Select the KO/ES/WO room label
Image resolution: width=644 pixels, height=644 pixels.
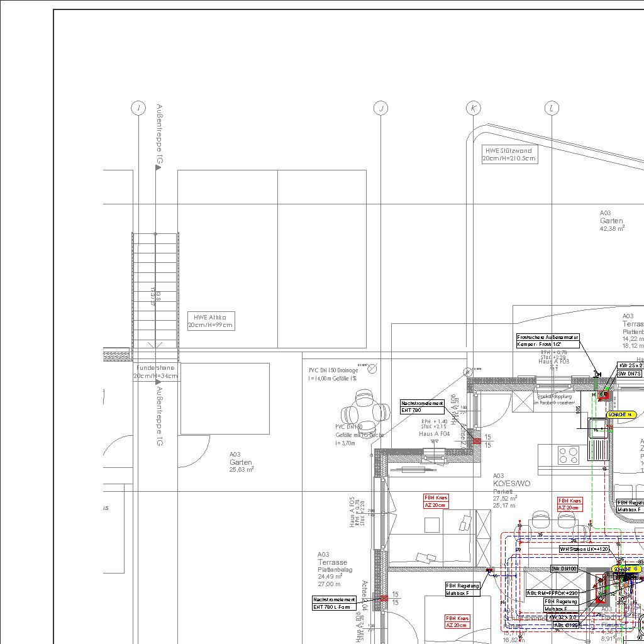pos(511,484)
